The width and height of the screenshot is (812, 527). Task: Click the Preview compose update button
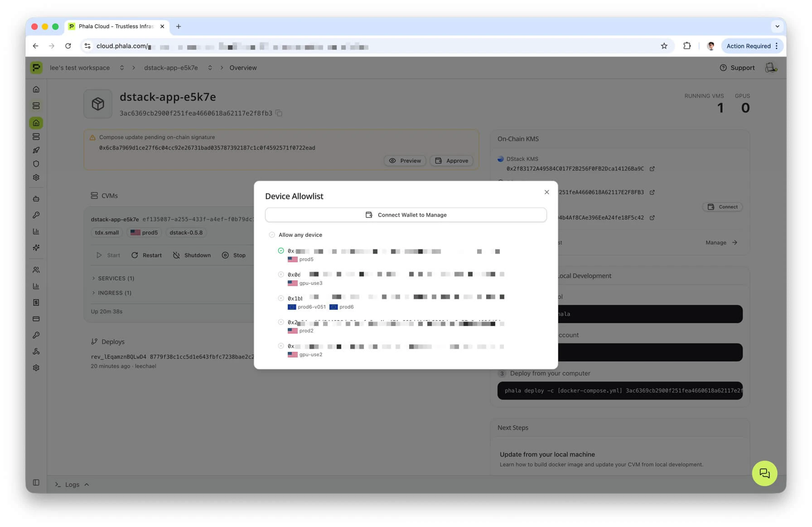[405, 161]
